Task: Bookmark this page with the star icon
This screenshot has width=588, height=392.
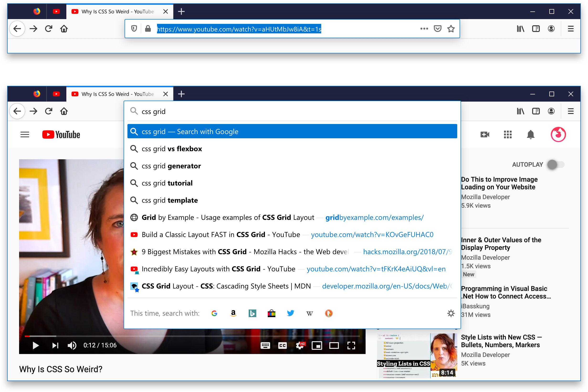Action: click(451, 29)
